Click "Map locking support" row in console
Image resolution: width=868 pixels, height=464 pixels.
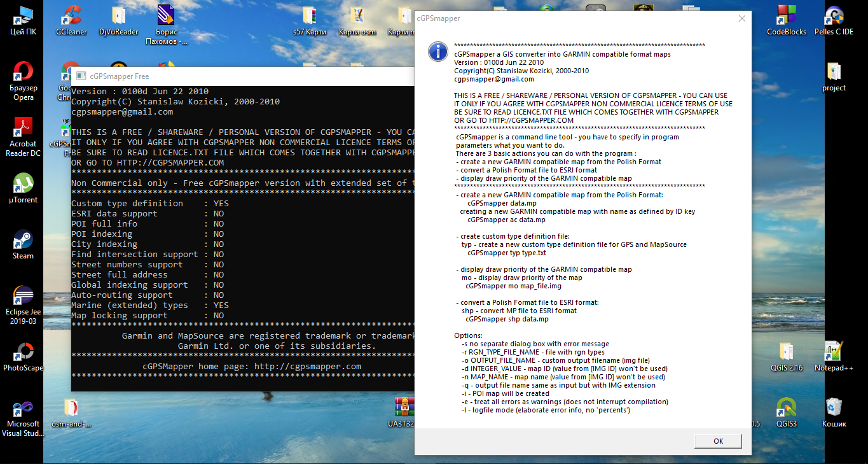(148, 316)
